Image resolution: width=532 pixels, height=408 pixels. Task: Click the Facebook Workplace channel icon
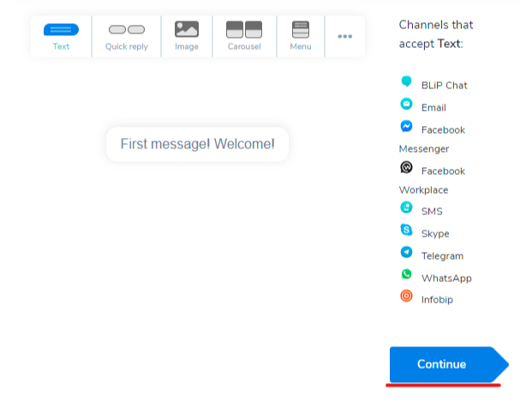[406, 167]
